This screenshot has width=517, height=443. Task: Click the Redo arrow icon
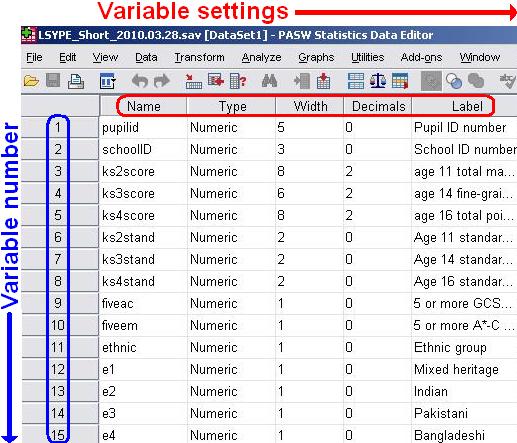click(x=162, y=81)
